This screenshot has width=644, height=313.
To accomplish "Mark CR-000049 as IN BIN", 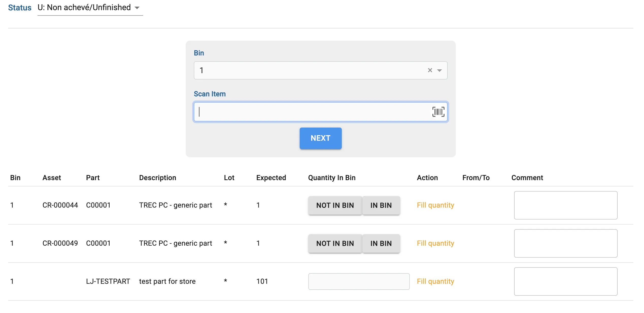I will click(381, 243).
